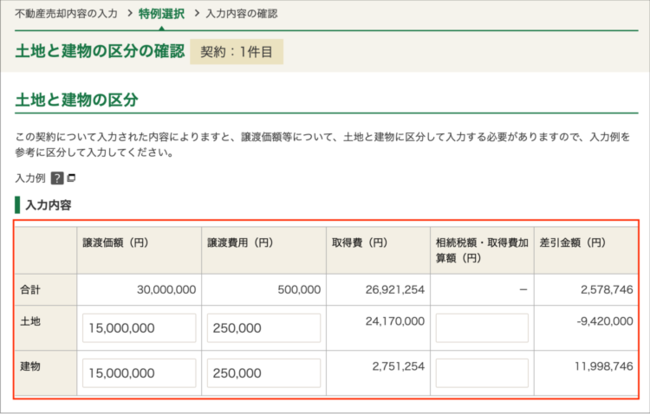Click the 差引金額（円） column header
Screen dimensions: 650x414
point(574,243)
